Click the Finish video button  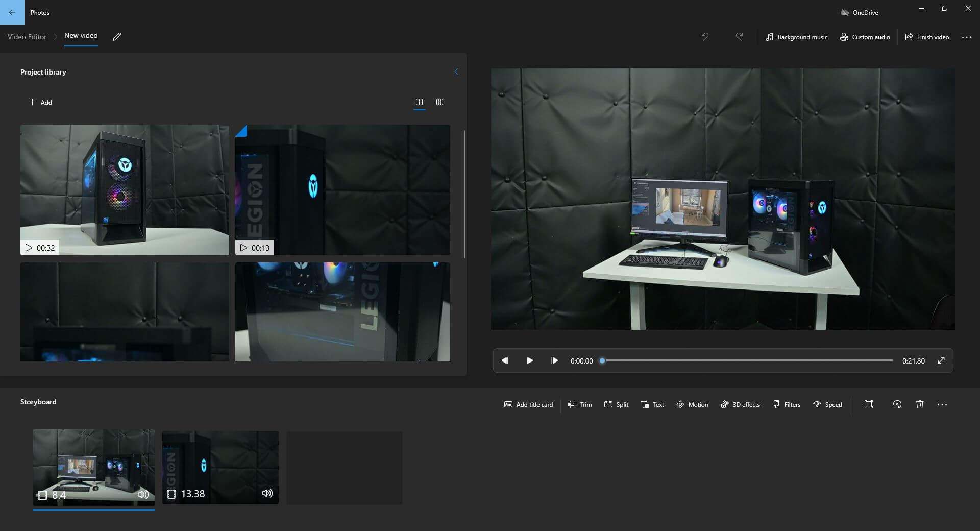[927, 37]
